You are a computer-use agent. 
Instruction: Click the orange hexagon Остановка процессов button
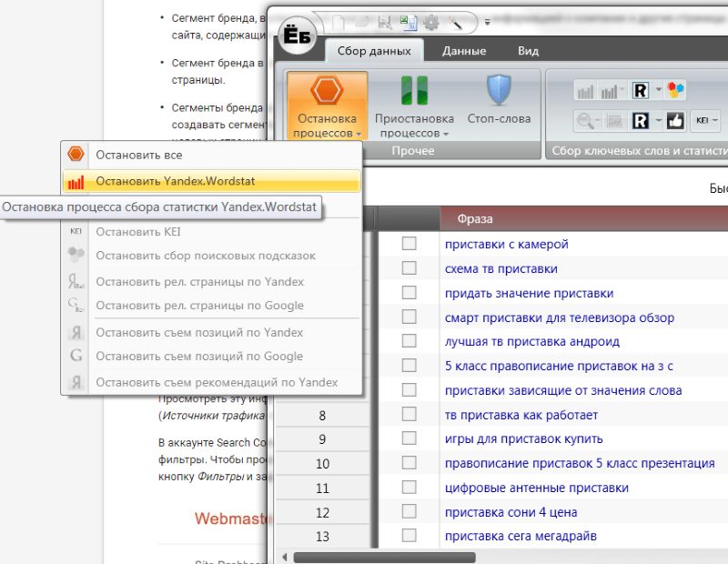pyautogui.click(x=327, y=106)
